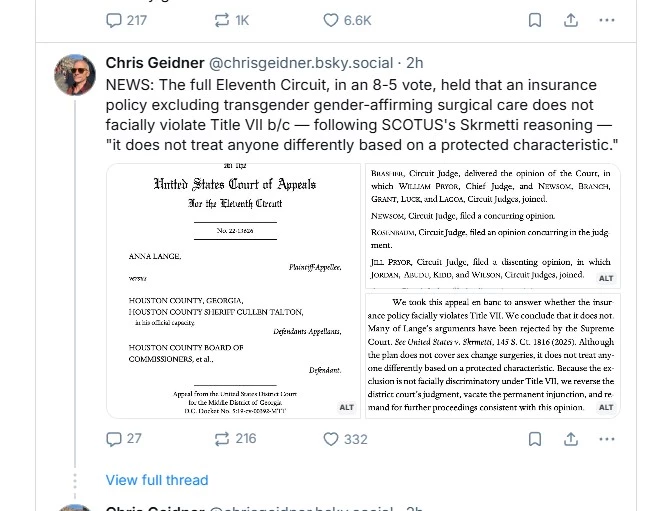Share the Eleventh Circuit news post
The image size is (660, 511).
571,439
